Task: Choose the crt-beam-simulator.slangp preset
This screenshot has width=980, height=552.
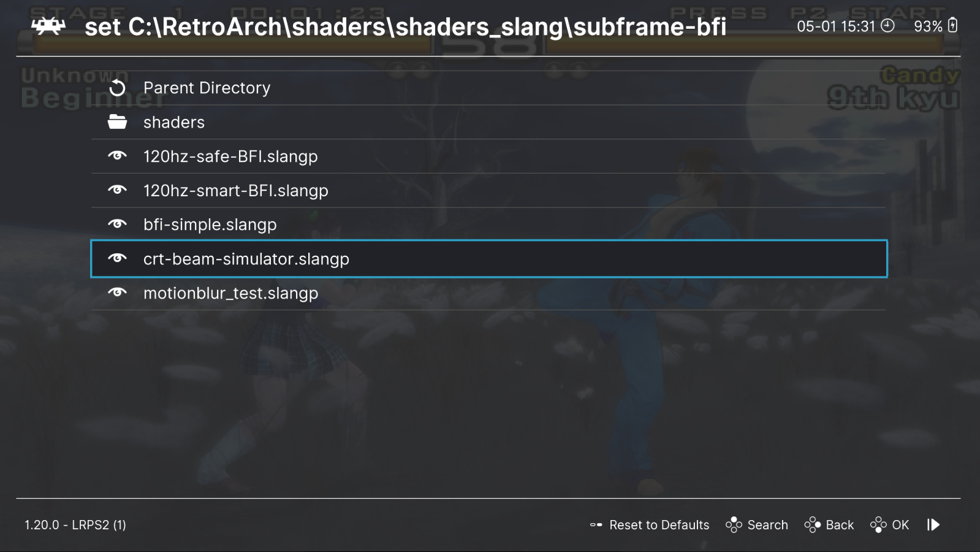Action: [246, 259]
